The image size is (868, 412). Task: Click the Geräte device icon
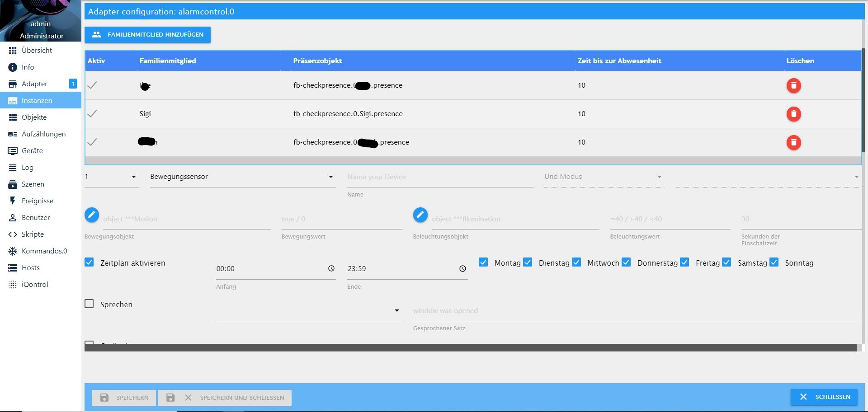(x=13, y=151)
